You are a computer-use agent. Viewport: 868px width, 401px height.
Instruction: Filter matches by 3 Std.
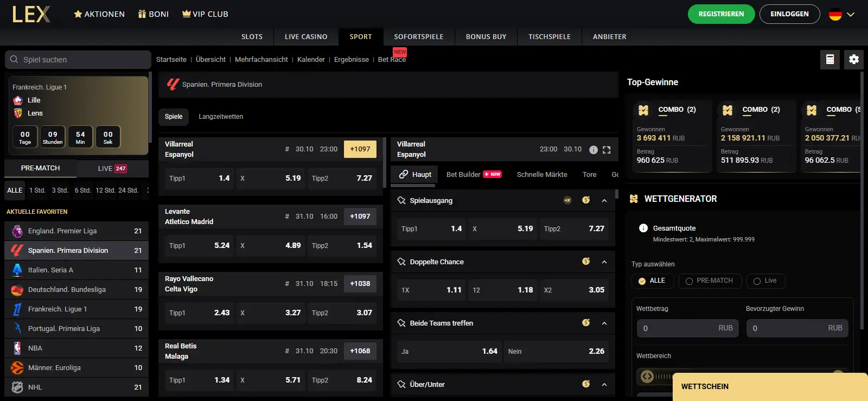(x=60, y=190)
